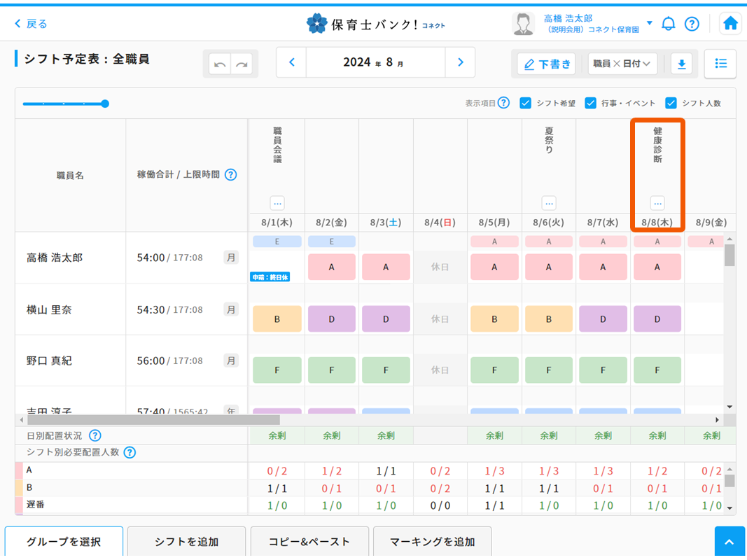747x560 pixels.
Task: Click the scroll-to-top arrow at bottom right
Action: 729,540
